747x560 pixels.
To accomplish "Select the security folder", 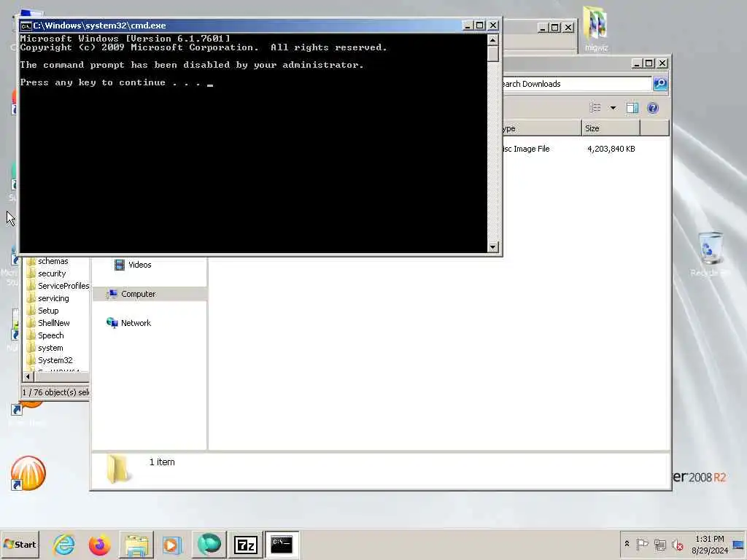I will click(x=52, y=273).
